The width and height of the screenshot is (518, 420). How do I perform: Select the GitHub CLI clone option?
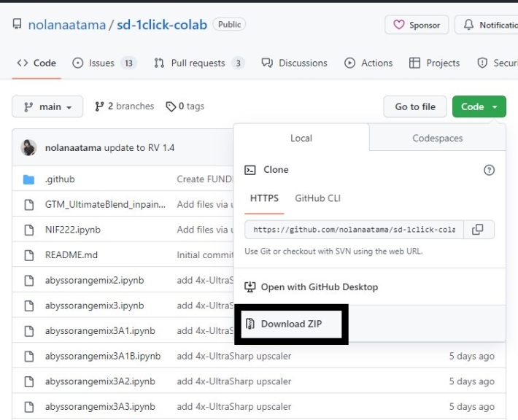click(x=317, y=198)
